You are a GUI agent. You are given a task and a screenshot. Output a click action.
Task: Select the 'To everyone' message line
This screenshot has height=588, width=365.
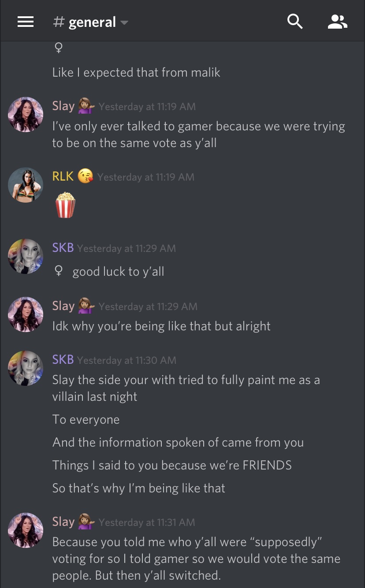click(86, 419)
